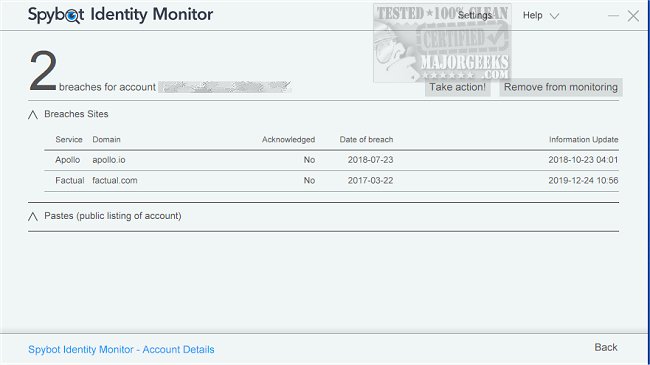Expand the Help dropdown chevron
650x365 pixels.
coord(554,16)
